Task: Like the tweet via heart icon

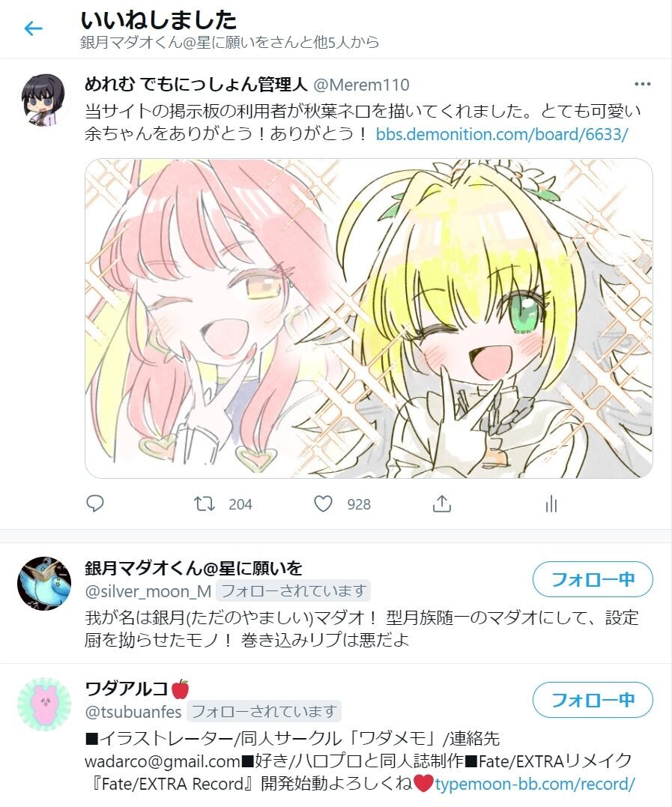Action: tap(323, 504)
